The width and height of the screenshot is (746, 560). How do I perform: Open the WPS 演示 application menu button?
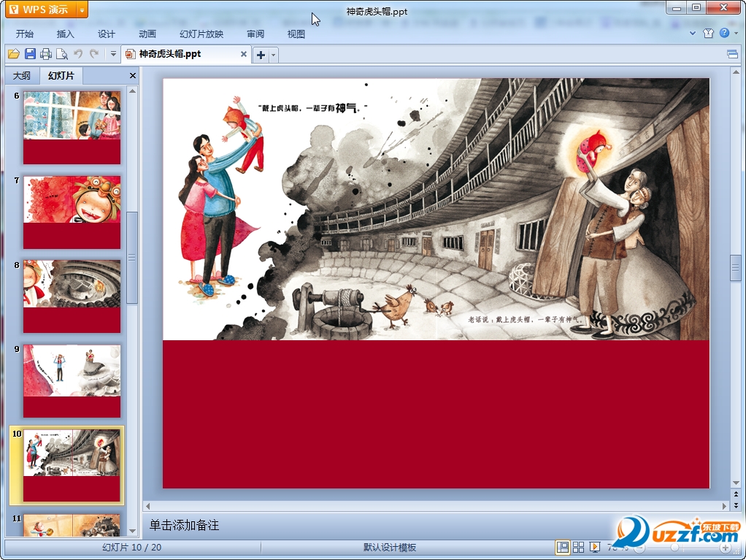click(41, 9)
